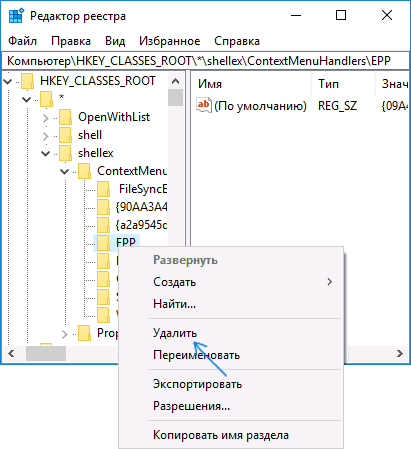
Task: Click the horizontal scroll left arrow
Action: (11, 353)
